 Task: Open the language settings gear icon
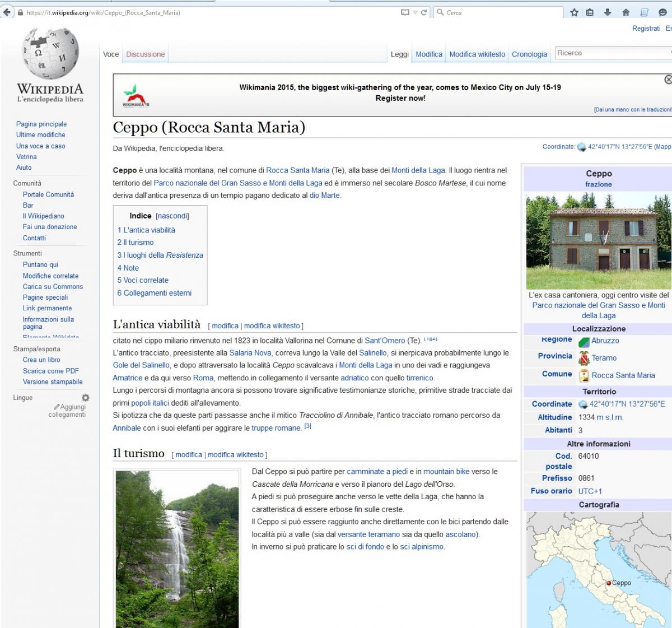pyautogui.click(x=86, y=398)
